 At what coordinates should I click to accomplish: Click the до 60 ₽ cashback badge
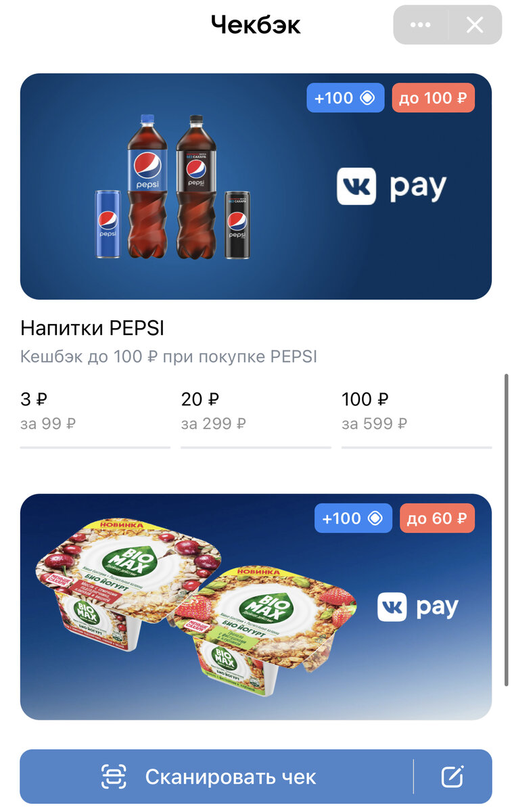tap(437, 518)
